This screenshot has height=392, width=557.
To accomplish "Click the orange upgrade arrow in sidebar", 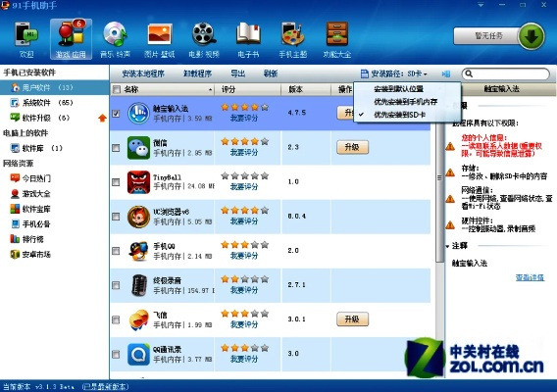I will (102, 118).
